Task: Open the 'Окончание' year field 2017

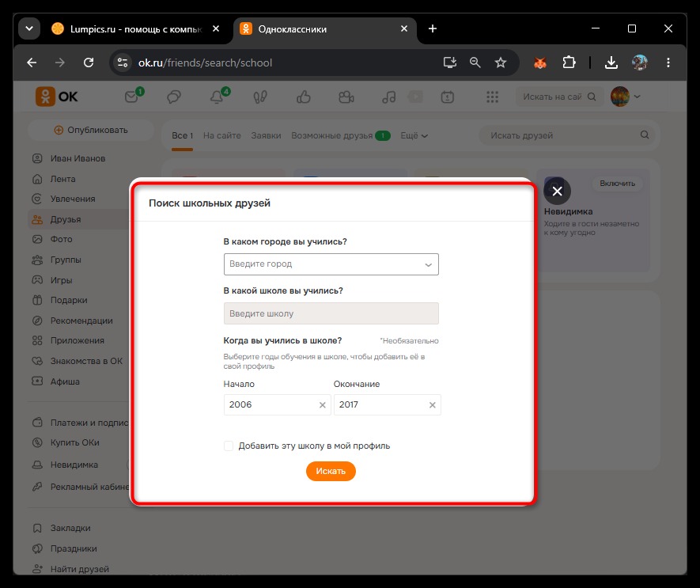Action: [x=387, y=405]
